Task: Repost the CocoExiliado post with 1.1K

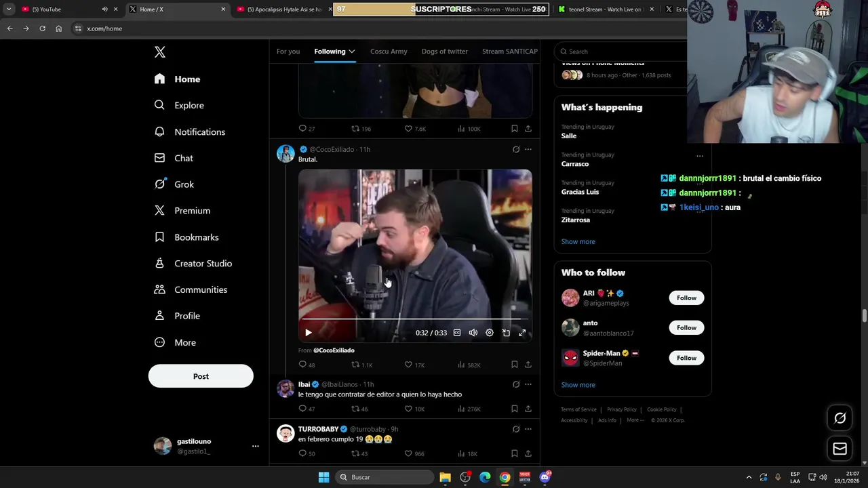Action: click(361, 365)
